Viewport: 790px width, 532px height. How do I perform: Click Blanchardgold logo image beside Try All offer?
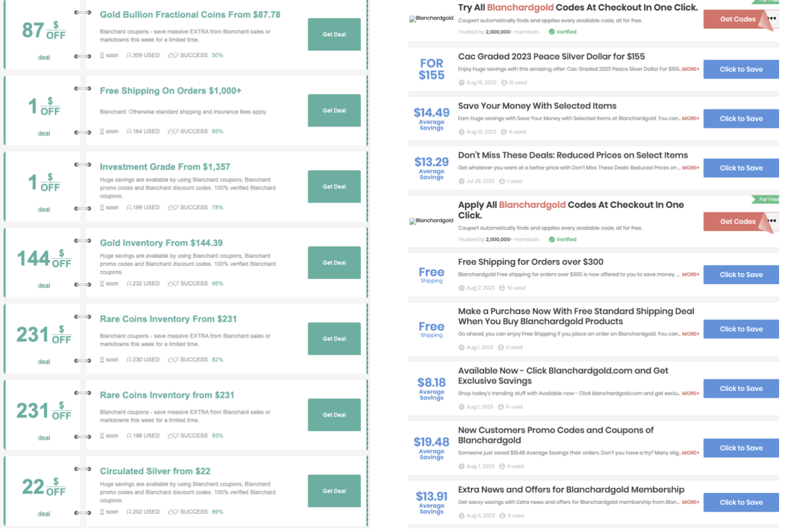coord(431,18)
